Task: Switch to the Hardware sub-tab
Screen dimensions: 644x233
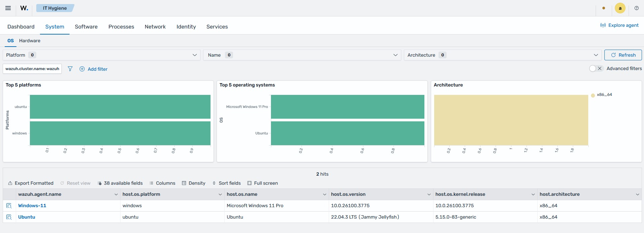Action: (30, 41)
